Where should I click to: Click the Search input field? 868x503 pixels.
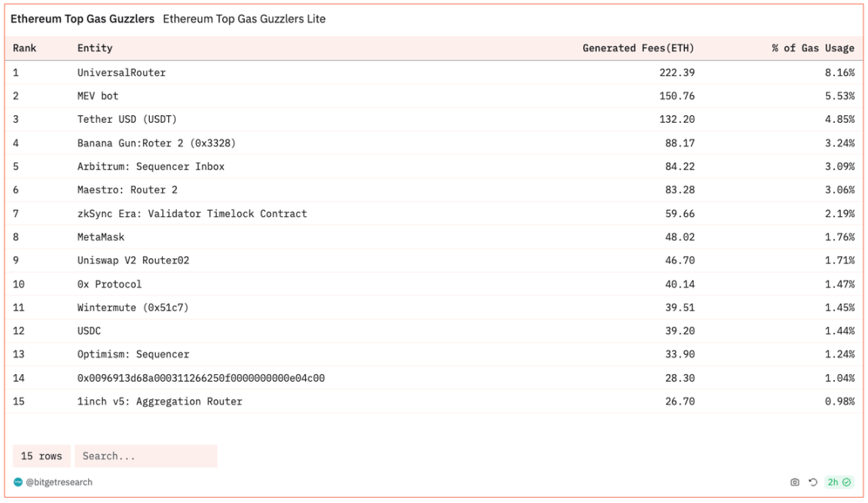coord(145,456)
